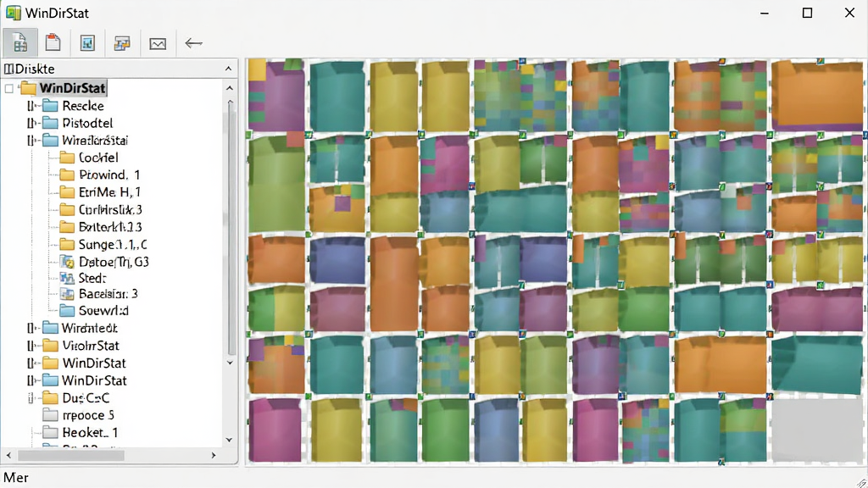Expand the Pistodtel folder node
This screenshot has height=488, width=868.
31,123
